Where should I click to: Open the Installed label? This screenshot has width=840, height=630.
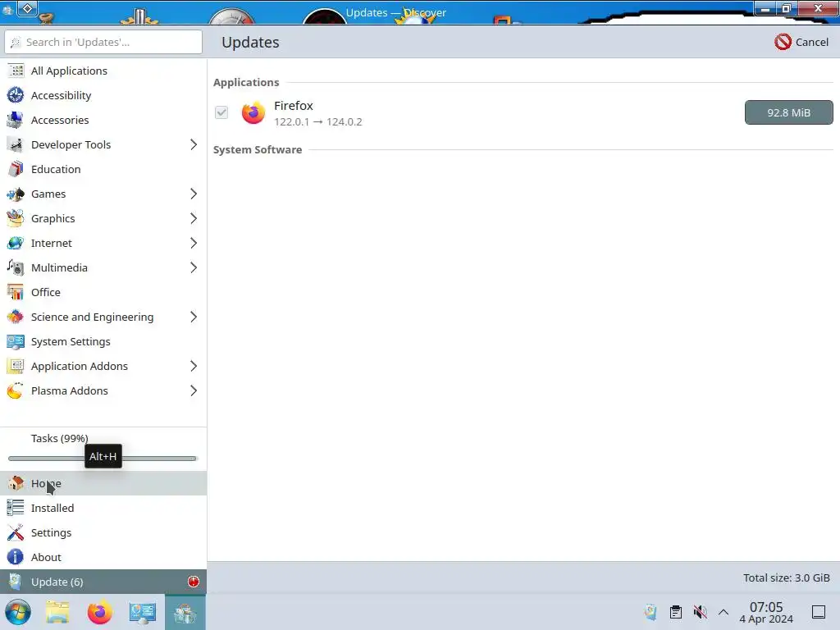pos(52,508)
